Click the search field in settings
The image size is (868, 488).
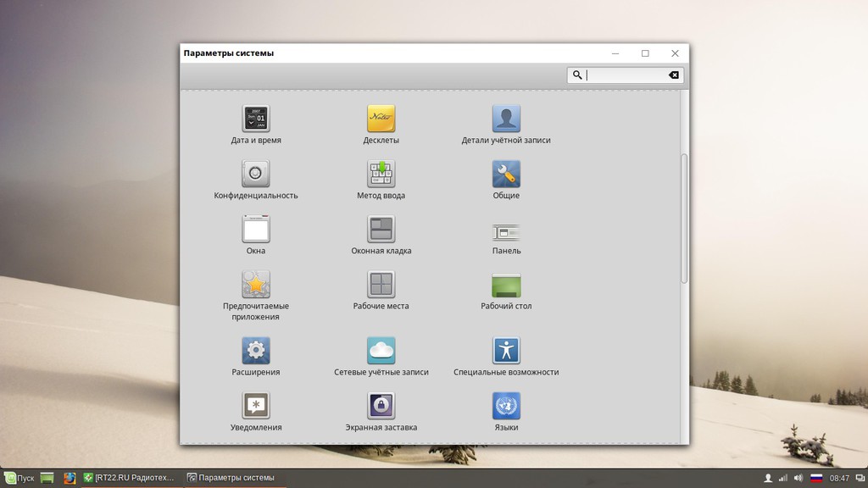(626, 75)
